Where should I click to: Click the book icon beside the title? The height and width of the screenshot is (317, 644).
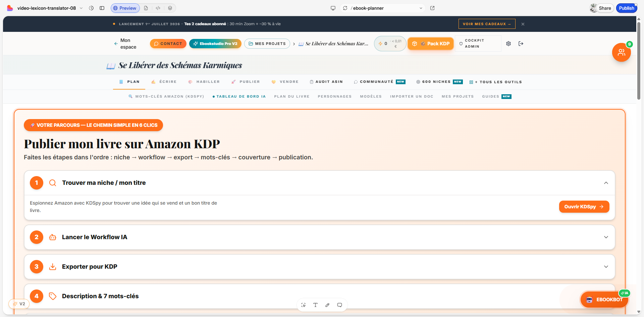pos(111,66)
